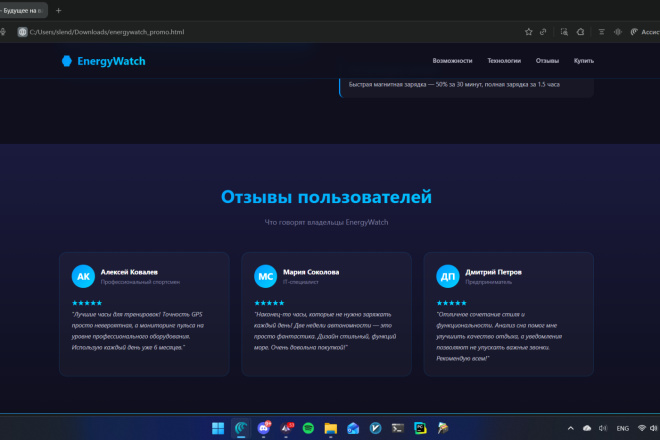Click star rating on Дмитрий Петров review
The image size is (660, 440).
coord(451,303)
